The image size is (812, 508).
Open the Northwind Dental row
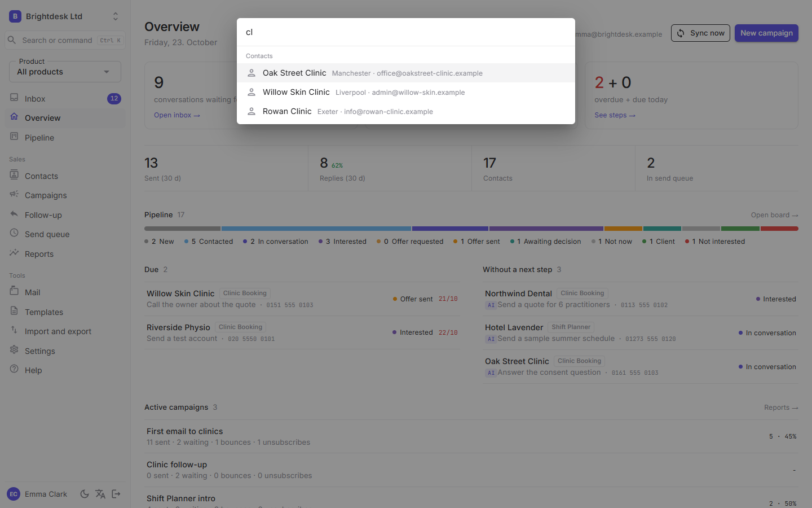pyautogui.click(x=641, y=299)
